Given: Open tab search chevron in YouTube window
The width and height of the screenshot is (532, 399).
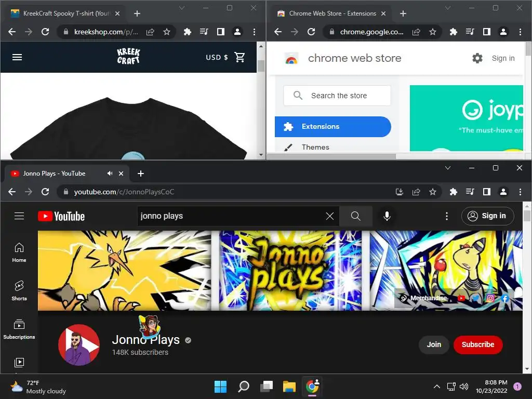Looking at the screenshot, I should click(x=448, y=168).
